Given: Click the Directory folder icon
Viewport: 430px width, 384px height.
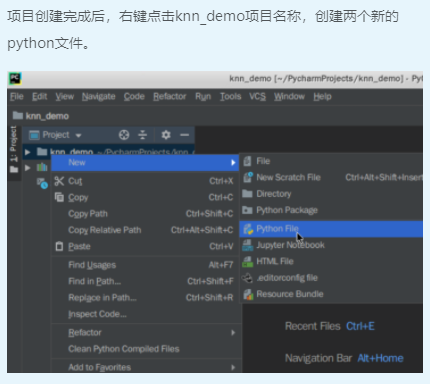Looking at the screenshot, I should [247, 193].
